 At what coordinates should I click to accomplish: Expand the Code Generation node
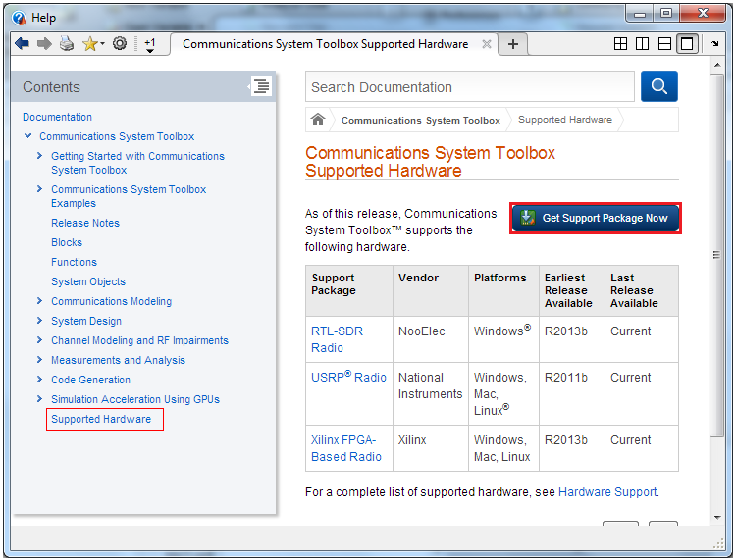click(39, 379)
